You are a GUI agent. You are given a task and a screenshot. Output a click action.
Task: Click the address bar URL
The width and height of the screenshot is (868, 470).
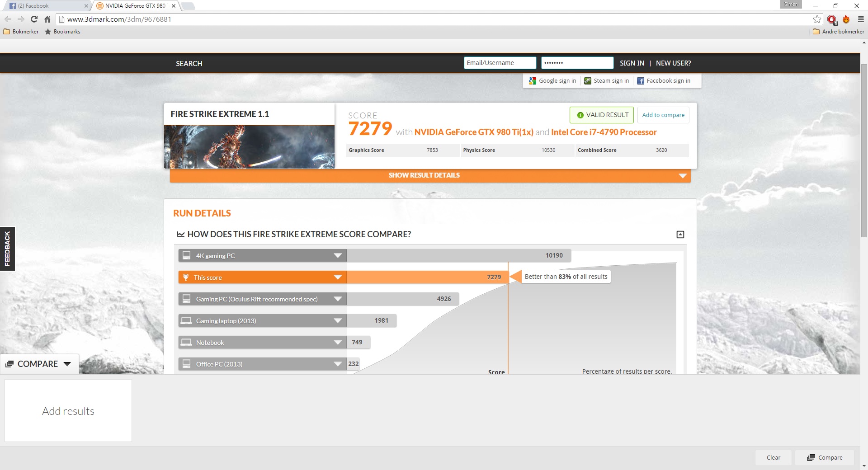[119, 19]
